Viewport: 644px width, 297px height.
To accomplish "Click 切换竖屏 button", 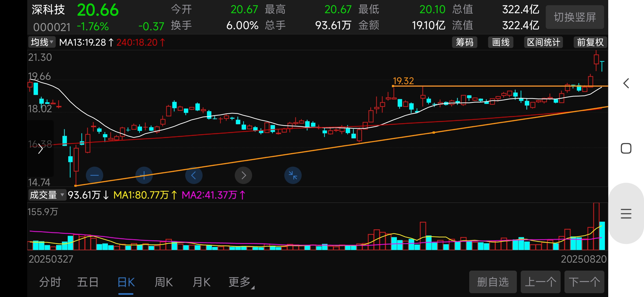I will [x=575, y=17].
